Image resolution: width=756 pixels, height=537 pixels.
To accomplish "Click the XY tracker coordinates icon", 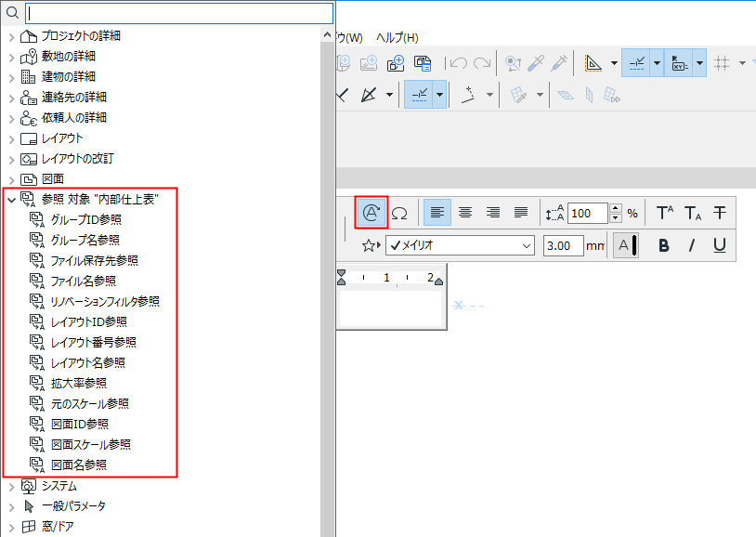I will click(679, 63).
